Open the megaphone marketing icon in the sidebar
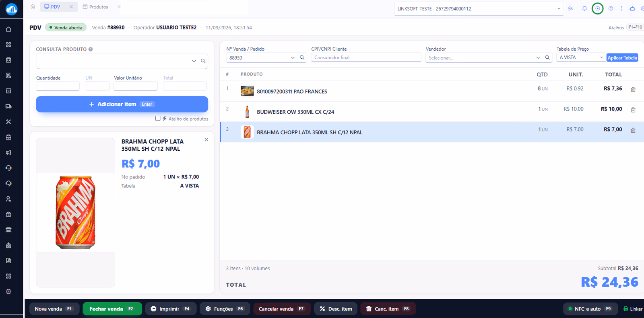644x318 pixels. point(8,153)
